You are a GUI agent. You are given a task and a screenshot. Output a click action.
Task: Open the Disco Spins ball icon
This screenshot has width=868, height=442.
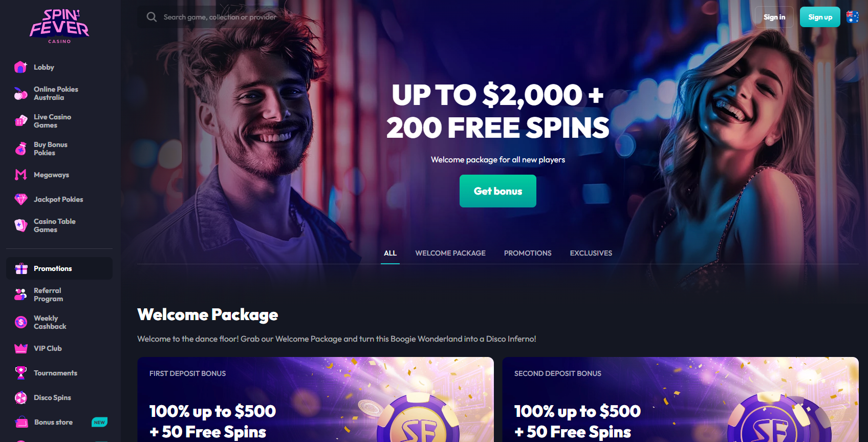click(x=20, y=397)
